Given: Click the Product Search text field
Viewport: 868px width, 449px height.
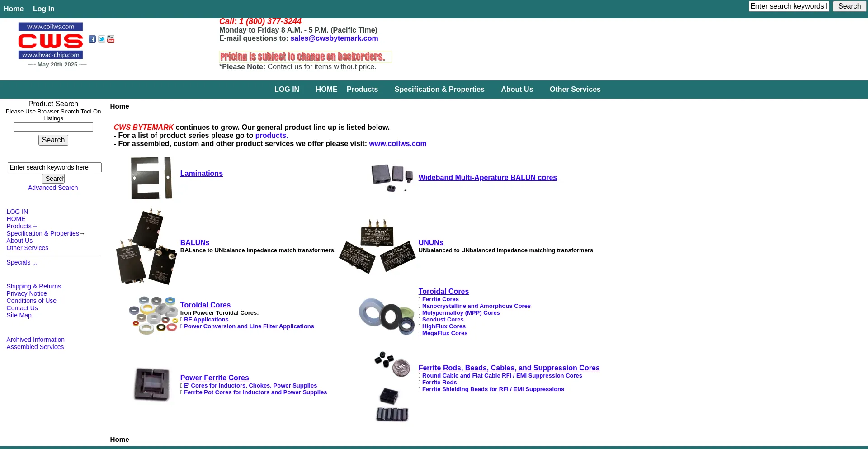Looking at the screenshot, I should [53, 127].
